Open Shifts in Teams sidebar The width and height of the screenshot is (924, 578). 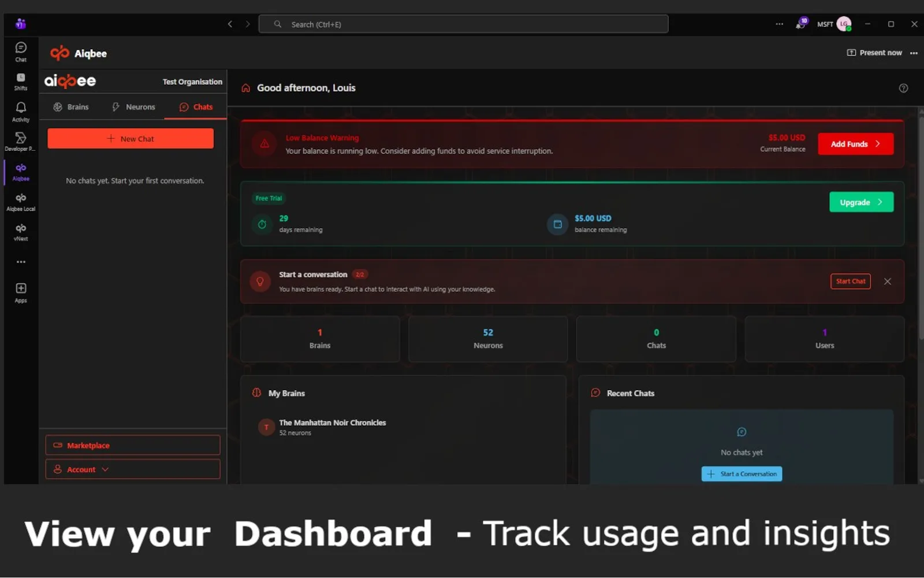(x=21, y=81)
